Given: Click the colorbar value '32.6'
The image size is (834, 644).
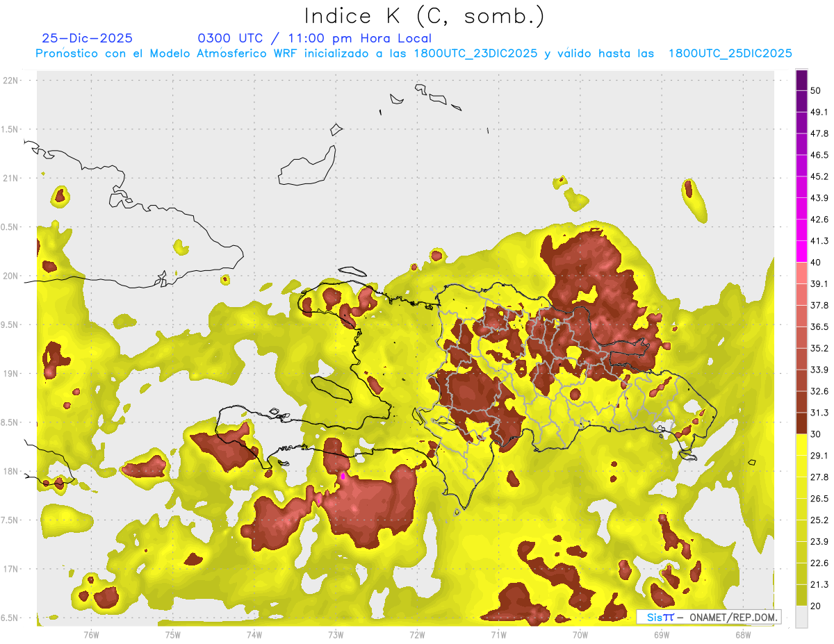Looking at the screenshot, I should (x=819, y=391).
